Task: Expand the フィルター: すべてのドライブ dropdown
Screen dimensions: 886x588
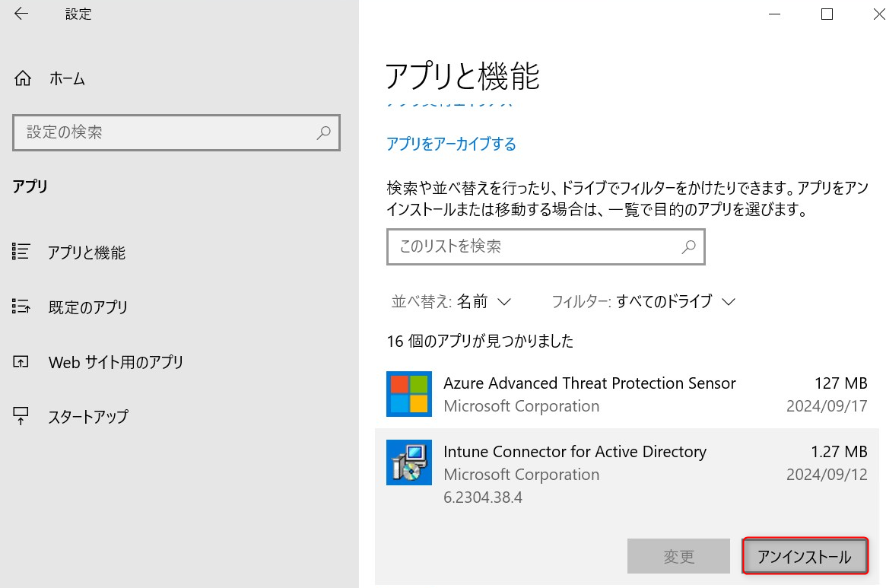Action: [643, 301]
